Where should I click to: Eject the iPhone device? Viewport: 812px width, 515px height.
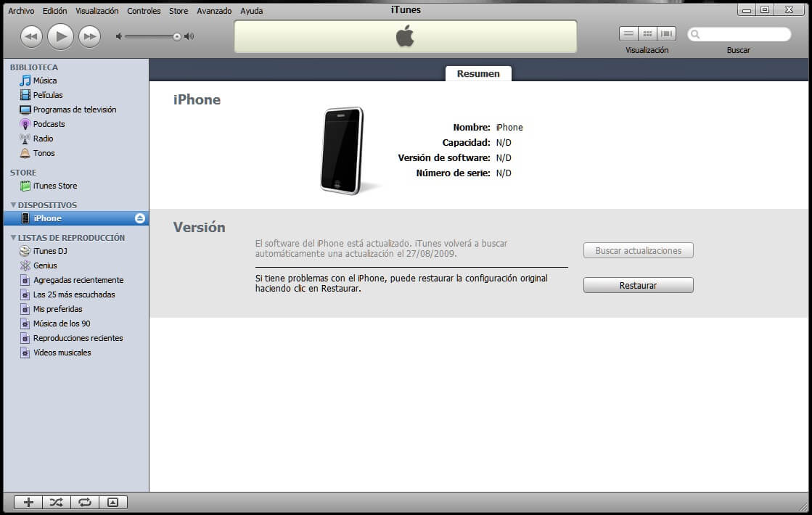140,218
